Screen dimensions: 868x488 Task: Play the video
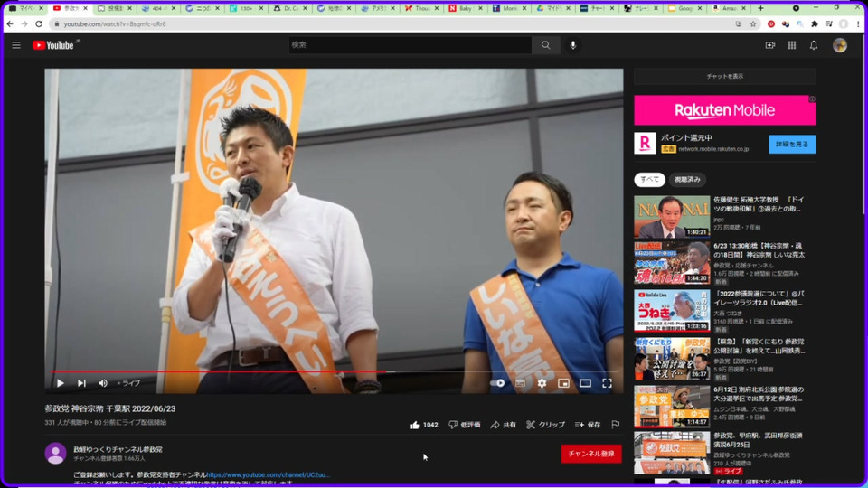[x=61, y=383]
